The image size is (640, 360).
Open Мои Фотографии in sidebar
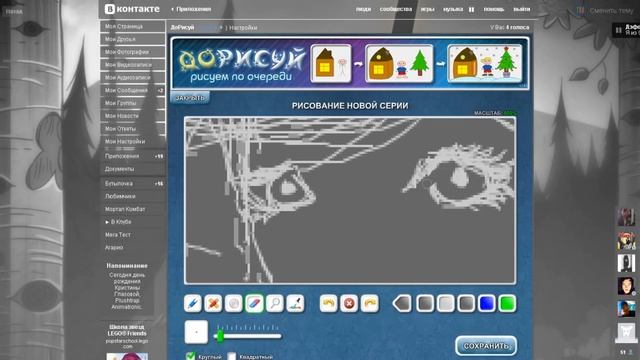point(133,52)
